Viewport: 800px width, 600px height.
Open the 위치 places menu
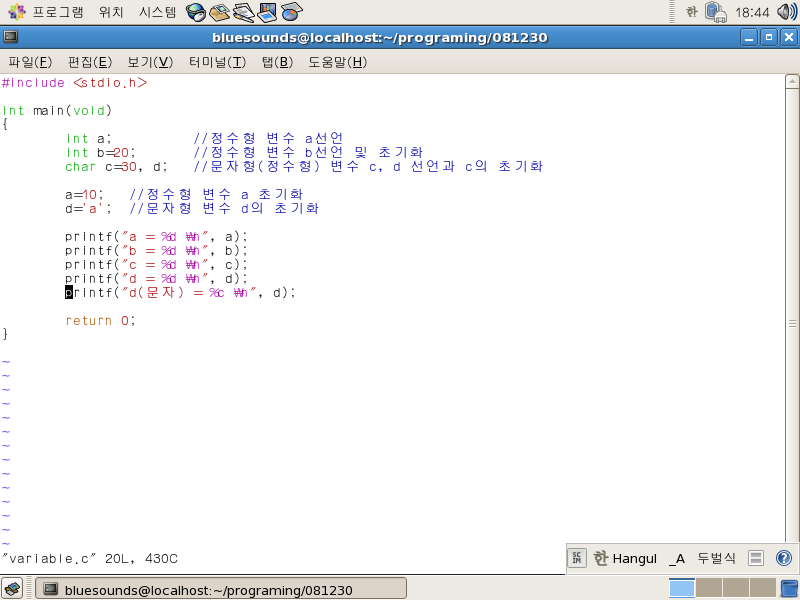(x=111, y=12)
